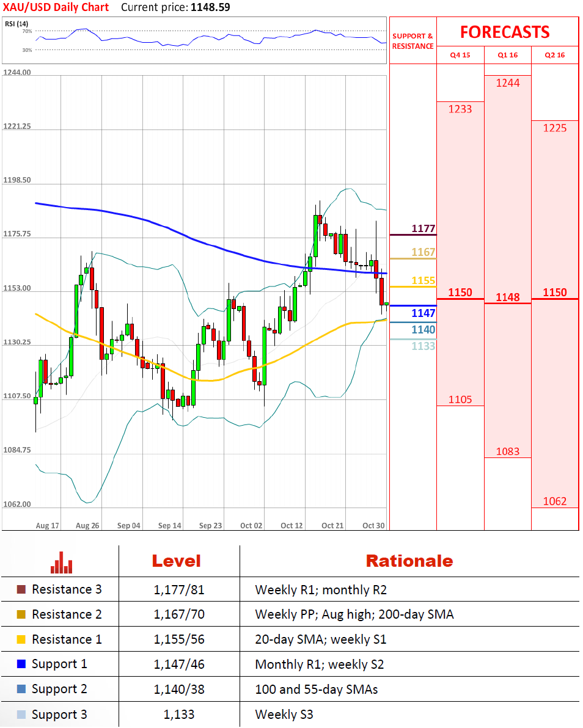Click the 20-day SMA; weekly S1 rationale
The image size is (583, 728).
pos(321,640)
